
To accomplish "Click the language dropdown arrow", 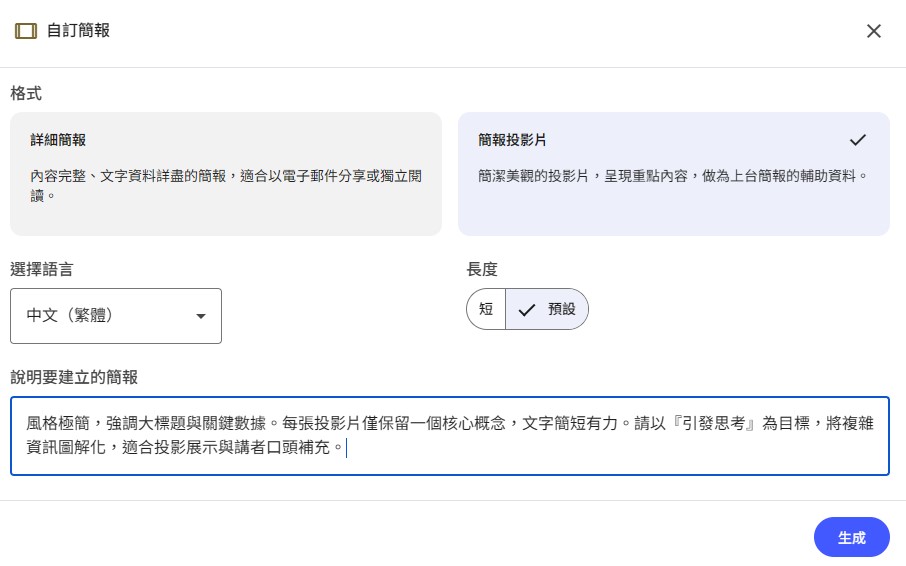I will (200, 316).
